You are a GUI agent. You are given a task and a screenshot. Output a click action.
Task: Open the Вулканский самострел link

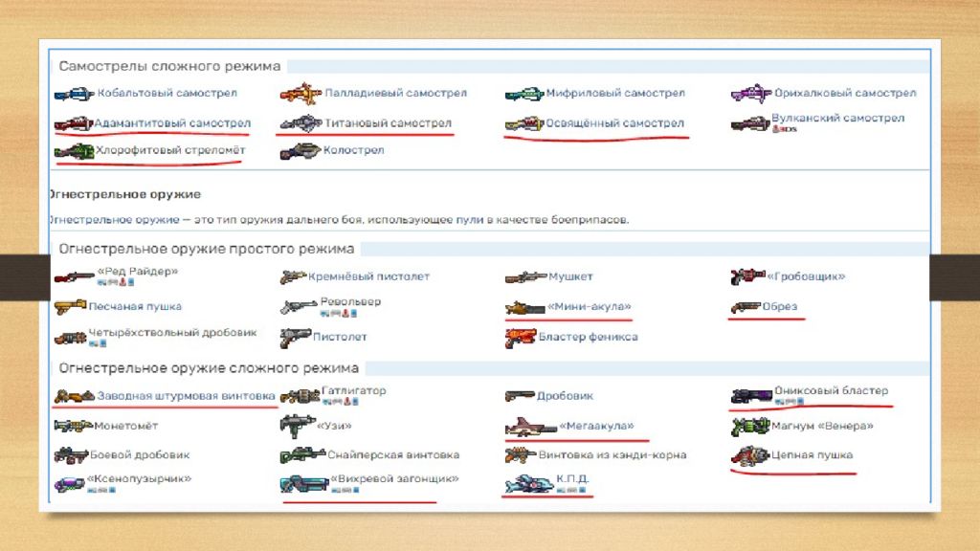pyautogui.click(x=837, y=118)
